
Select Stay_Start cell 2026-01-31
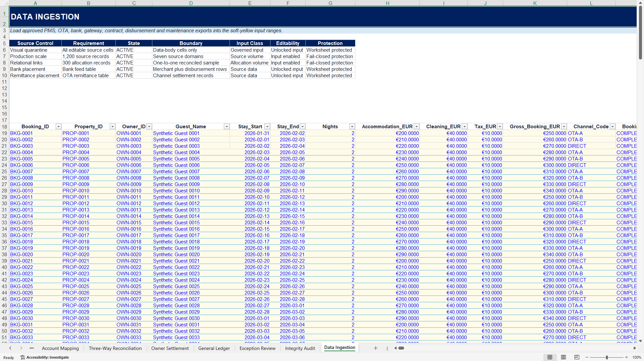tap(250, 133)
